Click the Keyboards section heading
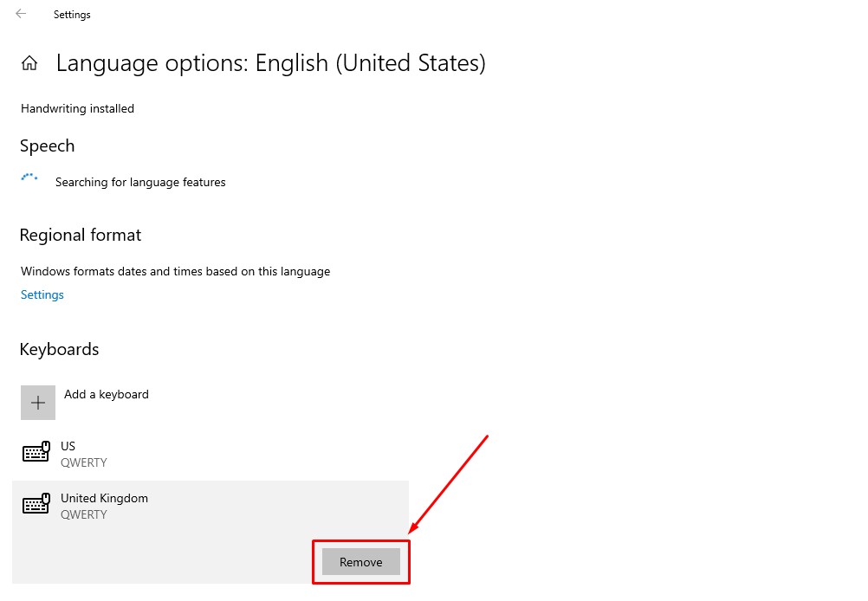This screenshot has width=868, height=601. tap(59, 349)
